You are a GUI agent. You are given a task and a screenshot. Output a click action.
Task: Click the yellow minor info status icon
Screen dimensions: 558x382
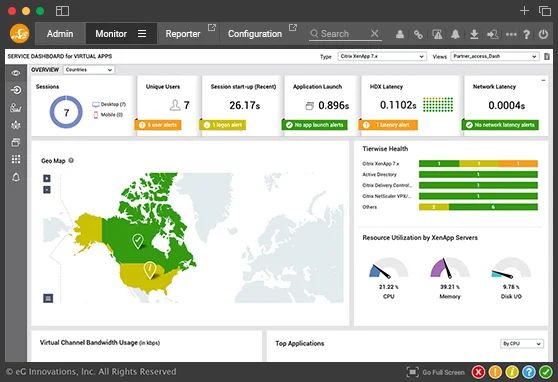tap(512, 372)
